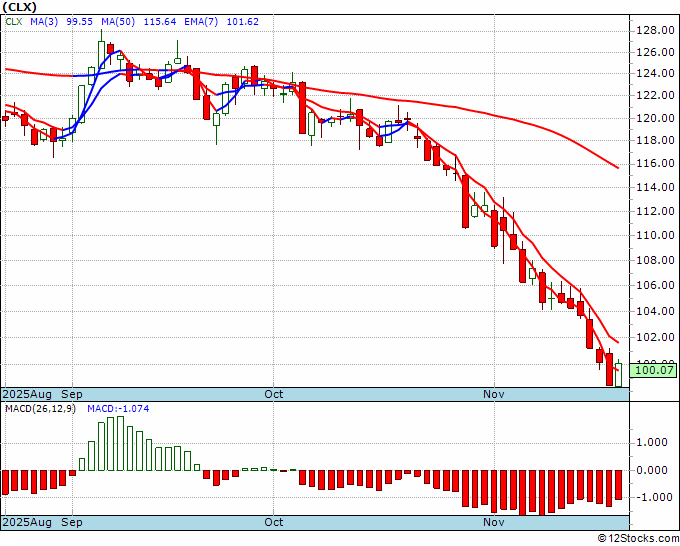This screenshot has height=546, width=680.
Task: Click the Sep label on MACD panel axis
Action: [x=72, y=522]
